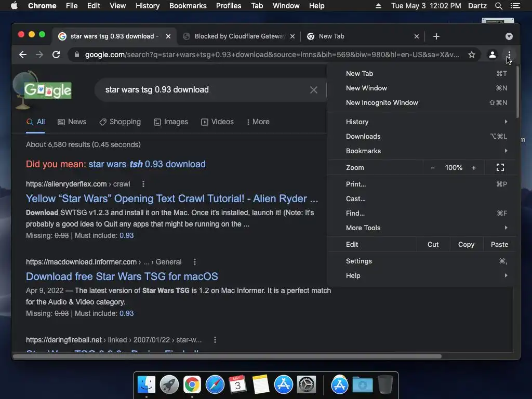Click Cut in the Edit row

(x=433, y=245)
